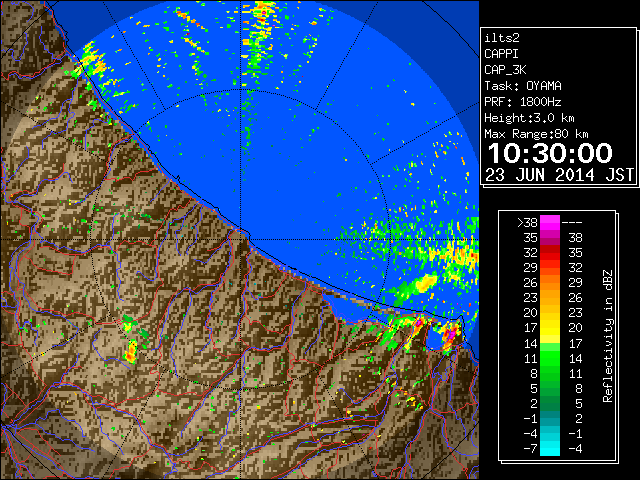Click the cyan -7 legend swatch
The height and width of the screenshot is (480, 640).
click(549, 449)
